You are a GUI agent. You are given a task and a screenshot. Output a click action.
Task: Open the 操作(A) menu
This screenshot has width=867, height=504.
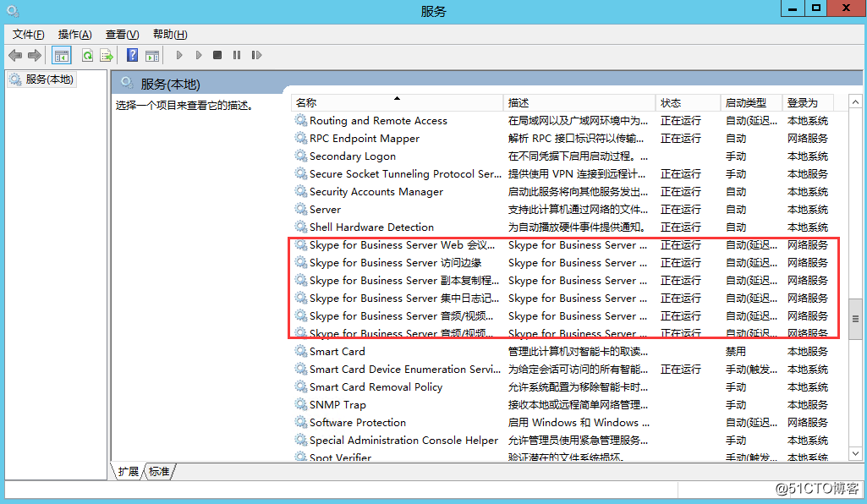(x=75, y=35)
